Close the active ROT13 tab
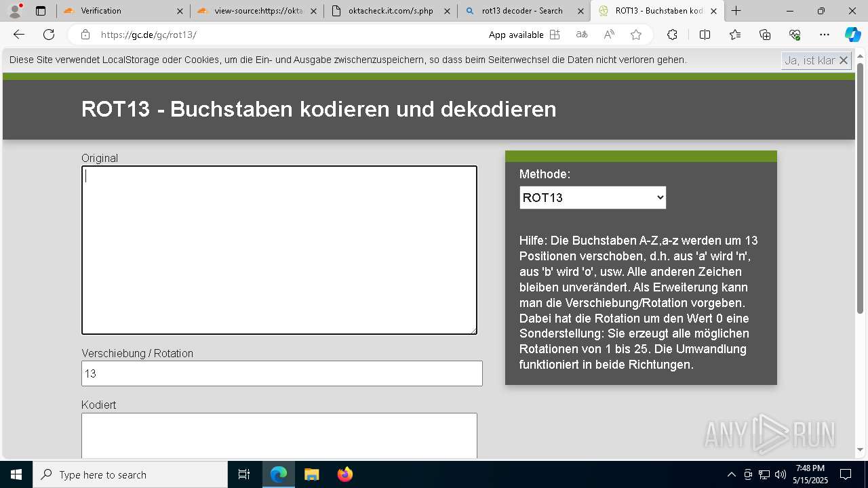 (713, 11)
